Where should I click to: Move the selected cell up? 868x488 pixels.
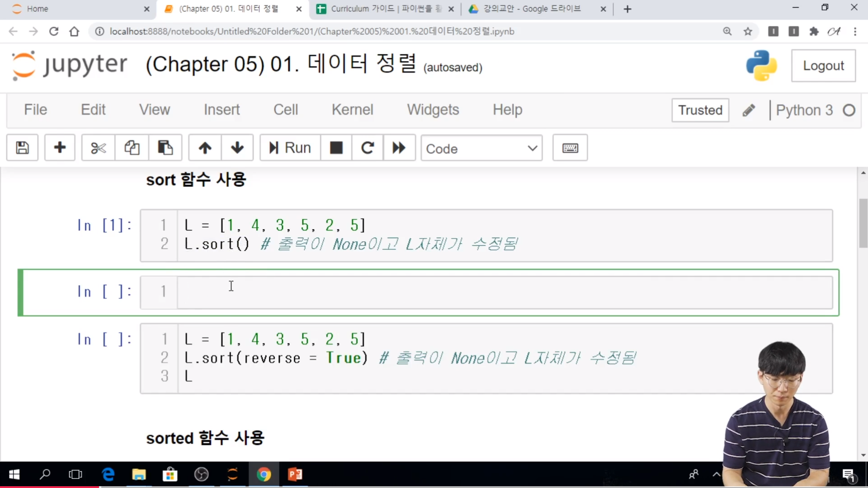tap(205, 148)
